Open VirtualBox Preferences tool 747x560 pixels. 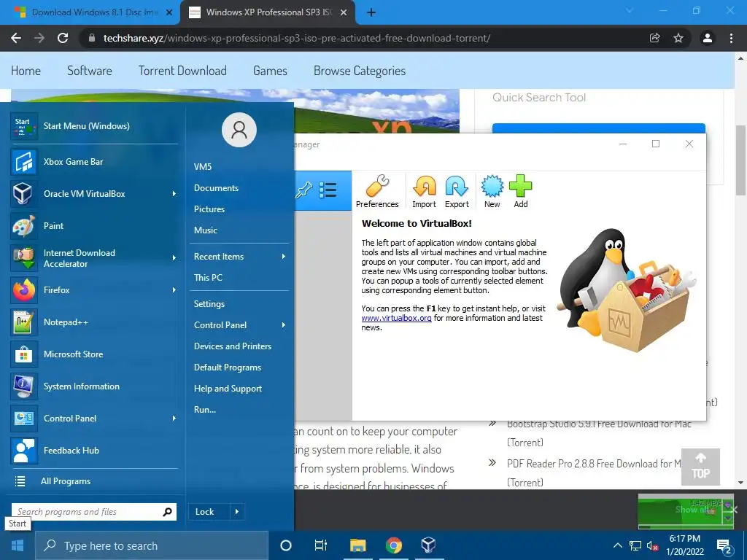point(377,192)
